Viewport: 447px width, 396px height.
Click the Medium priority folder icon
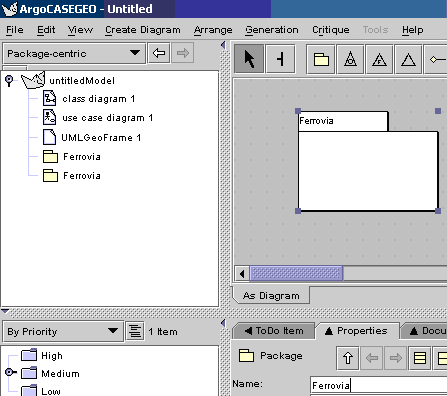29,373
